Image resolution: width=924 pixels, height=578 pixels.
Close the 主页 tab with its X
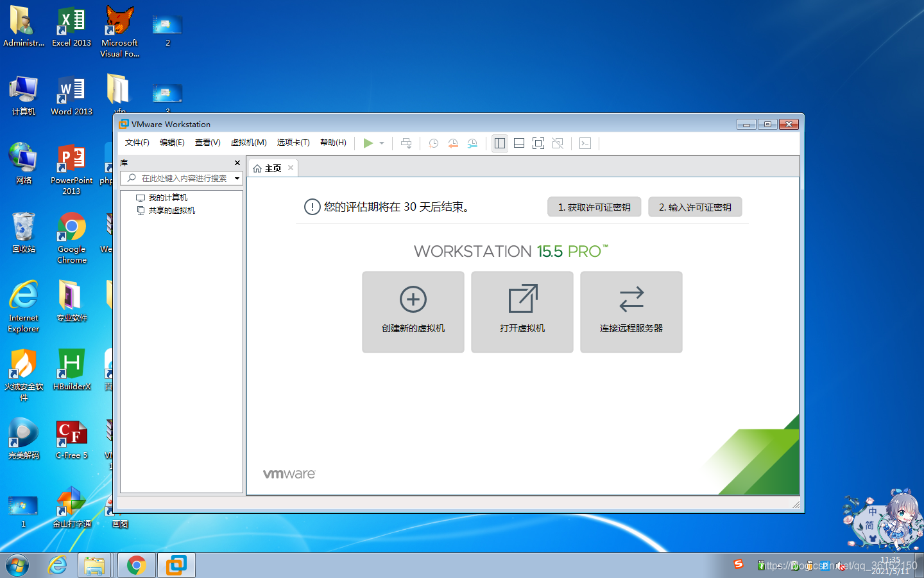(x=291, y=168)
